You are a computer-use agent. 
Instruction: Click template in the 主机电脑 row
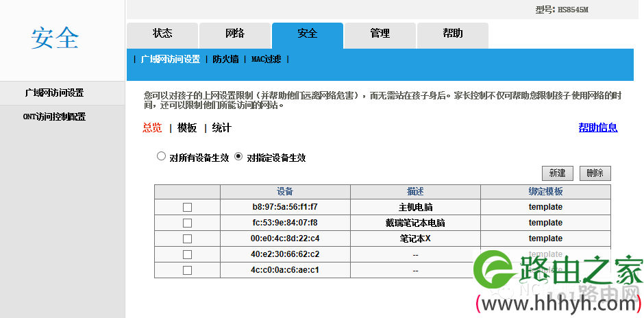pyautogui.click(x=545, y=207)
